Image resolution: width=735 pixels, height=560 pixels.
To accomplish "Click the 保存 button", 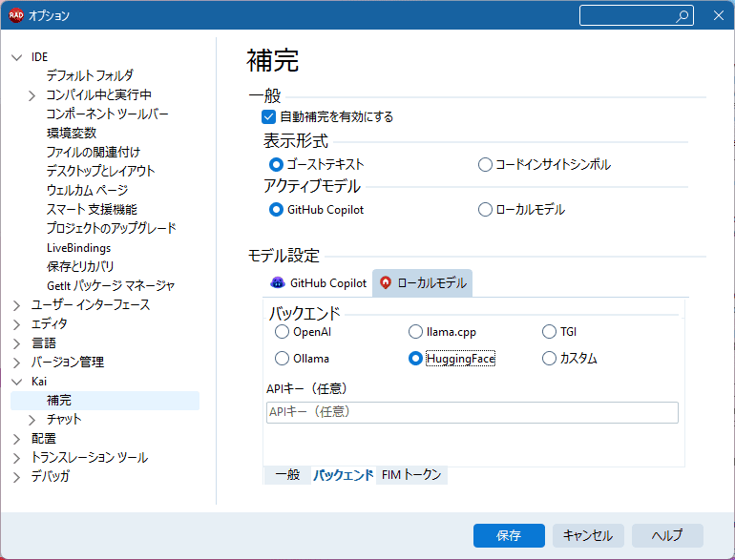I will tap(509, 535).
